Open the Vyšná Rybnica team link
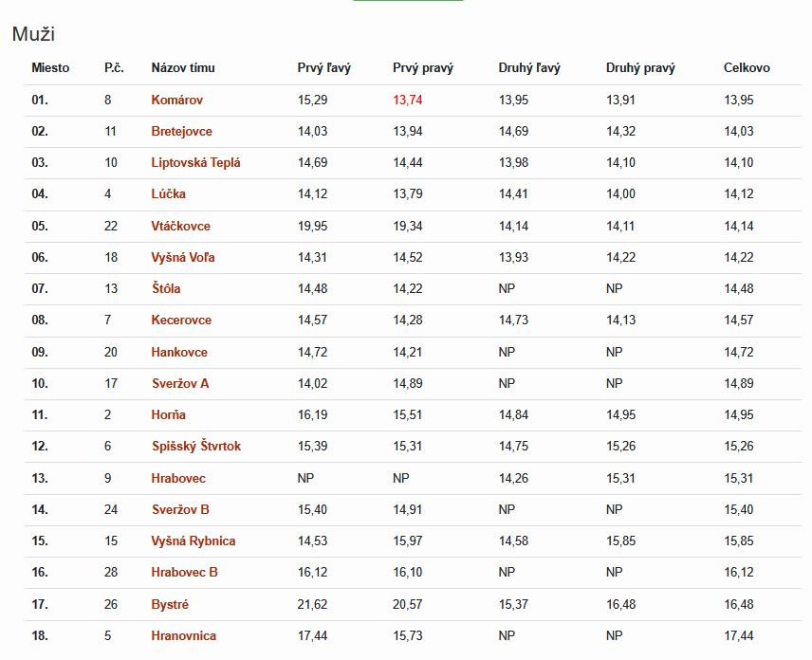 pos(194,541)
